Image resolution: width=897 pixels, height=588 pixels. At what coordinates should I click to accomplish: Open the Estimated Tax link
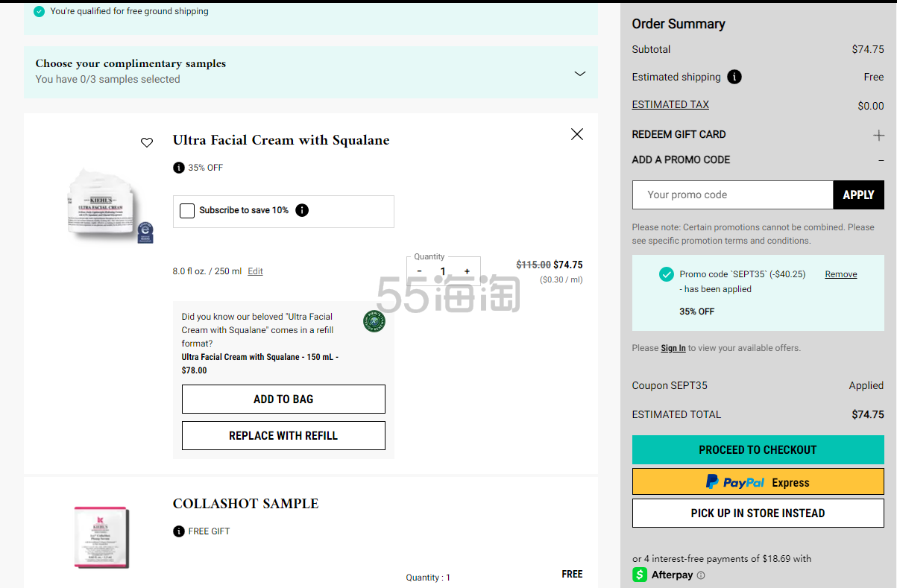(670, 105)
